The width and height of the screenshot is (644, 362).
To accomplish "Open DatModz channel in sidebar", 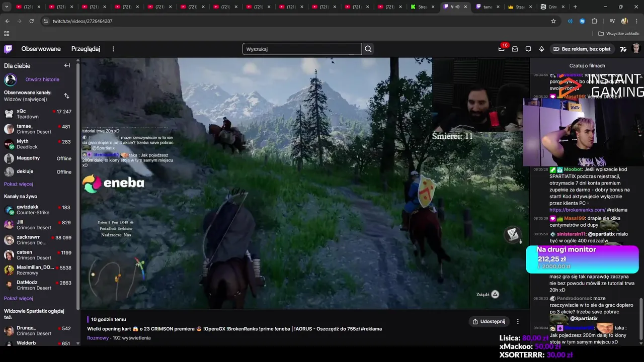I will click(x=38, y=285).
